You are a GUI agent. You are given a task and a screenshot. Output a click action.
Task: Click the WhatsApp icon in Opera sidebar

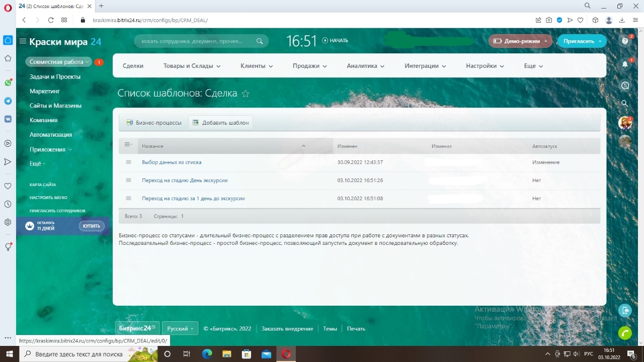coord(8,83)
